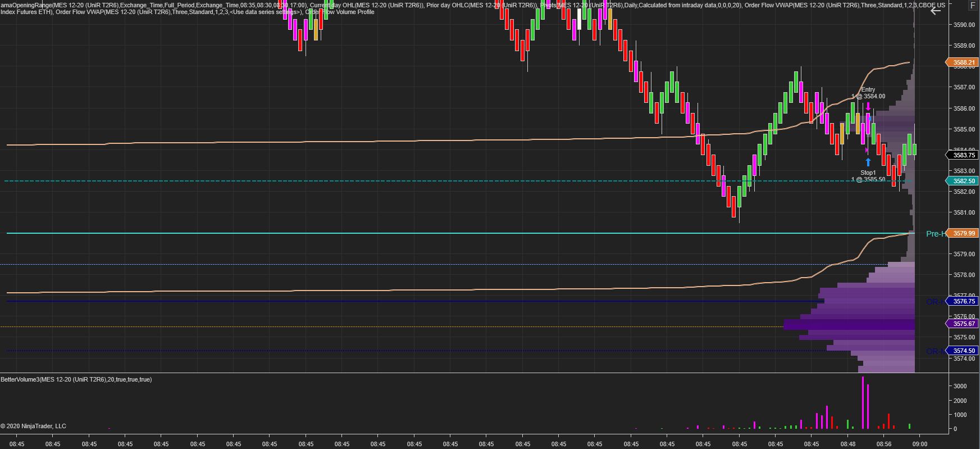980x449 pixels.
Task: Click the 3582.00 price axis label
Action: tap(964, 191)
